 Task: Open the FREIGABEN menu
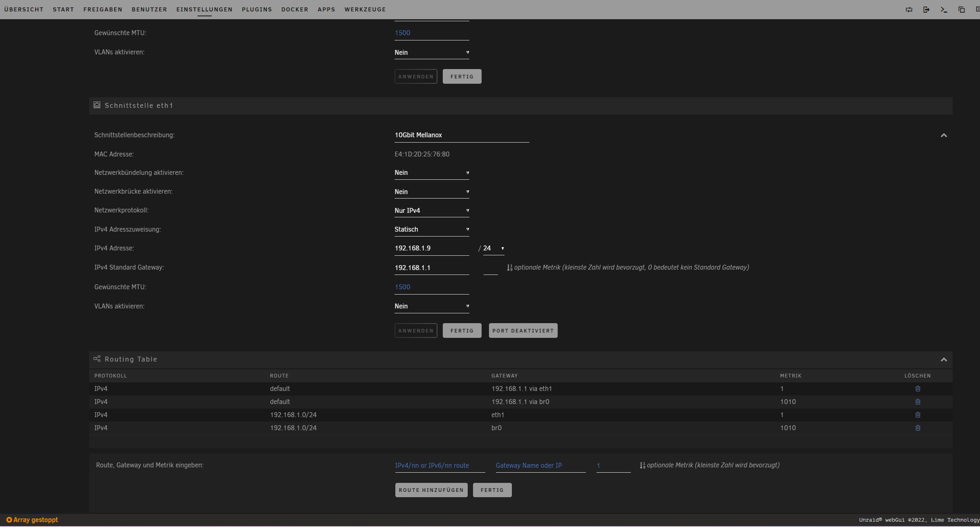(103, 9)
